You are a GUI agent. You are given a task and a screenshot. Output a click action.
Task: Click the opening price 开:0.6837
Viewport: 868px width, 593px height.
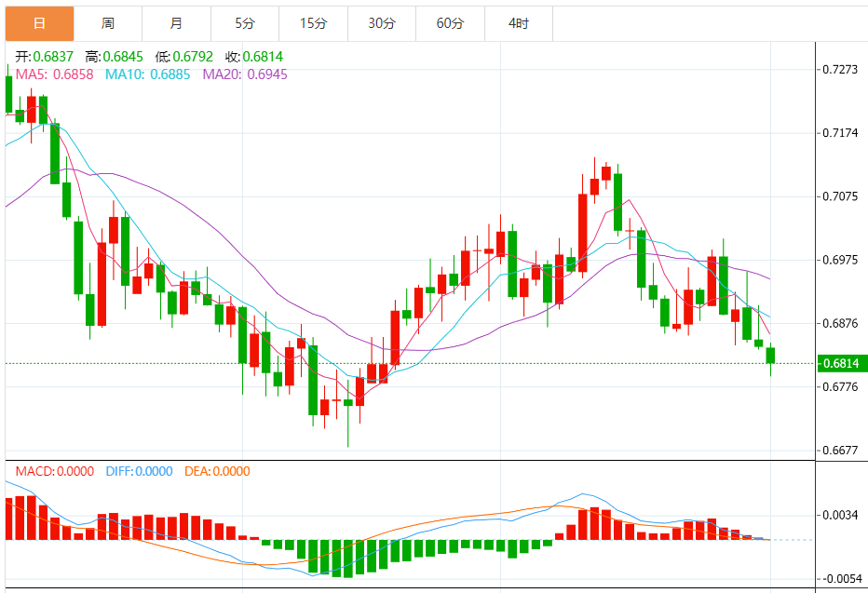(x=45, y=57)
